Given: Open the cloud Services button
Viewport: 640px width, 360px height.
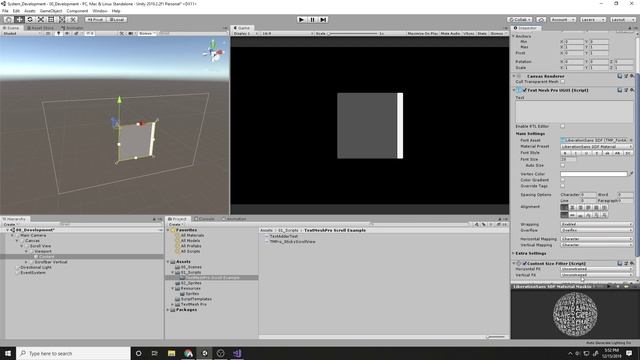Looking at the screenshot, I should click(541, 19).
